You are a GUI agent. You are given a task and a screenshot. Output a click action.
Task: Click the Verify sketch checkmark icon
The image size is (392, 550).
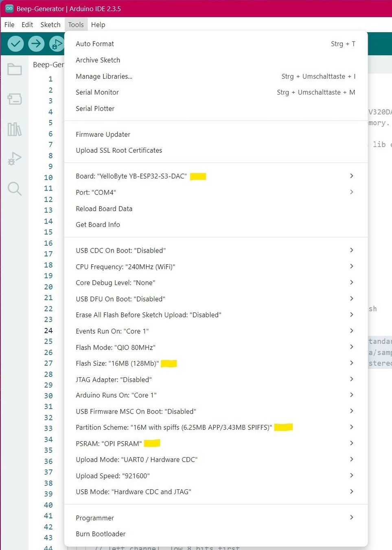click(15, 44)
